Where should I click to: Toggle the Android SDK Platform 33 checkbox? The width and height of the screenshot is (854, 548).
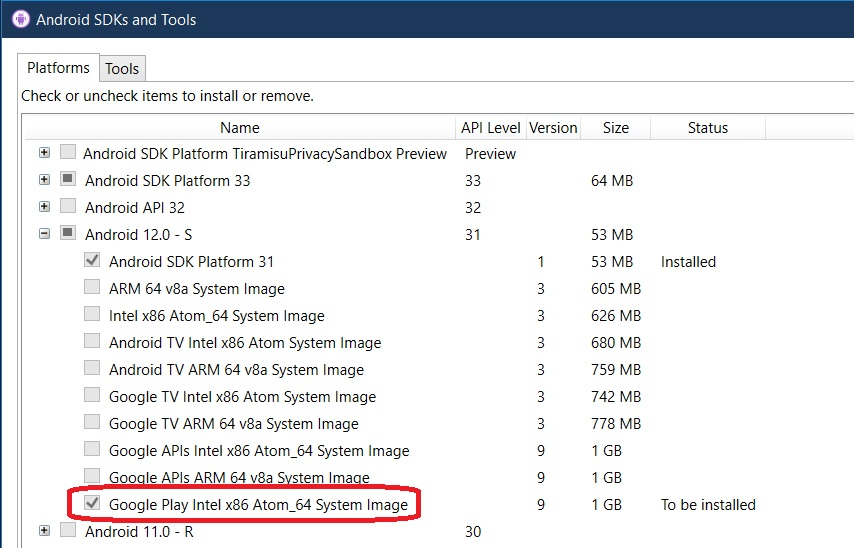(68, 179)
